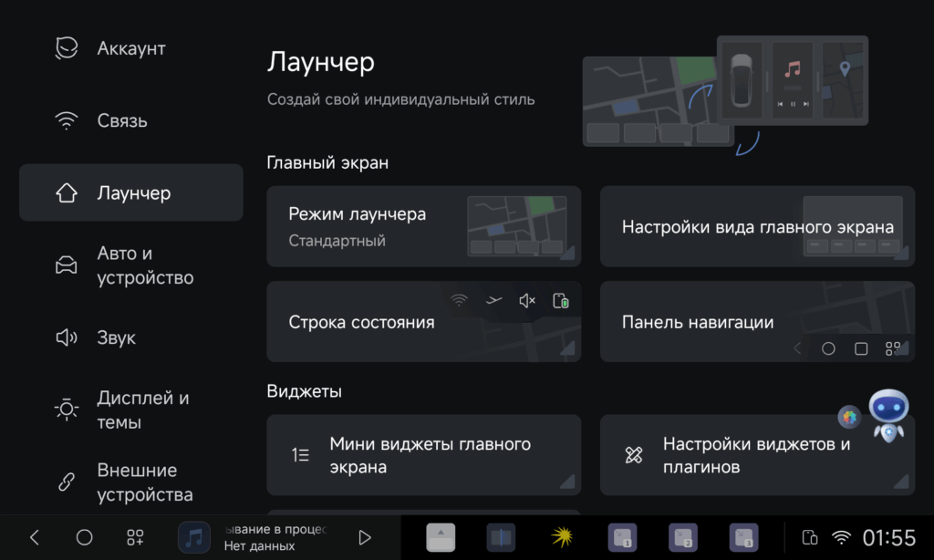Click the speaker icon beside Звук
The width and height of the screenshot is (934, 560).
tap(66, 337)
